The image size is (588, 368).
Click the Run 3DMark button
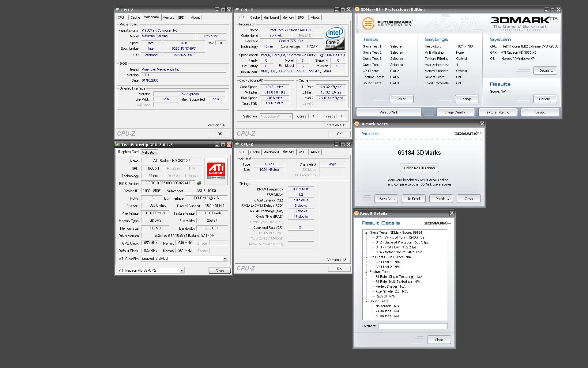pyautogui.click(x=389, y=112)
